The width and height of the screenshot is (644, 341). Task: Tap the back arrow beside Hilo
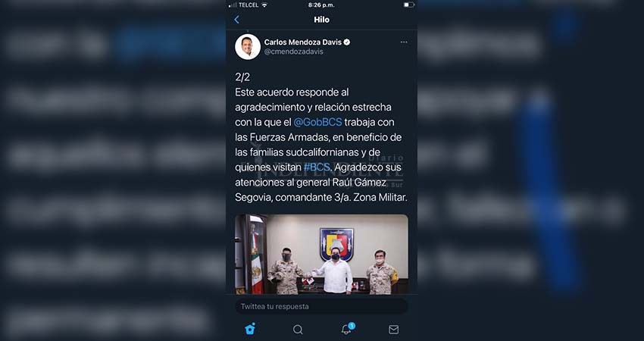tap(236, 19)
